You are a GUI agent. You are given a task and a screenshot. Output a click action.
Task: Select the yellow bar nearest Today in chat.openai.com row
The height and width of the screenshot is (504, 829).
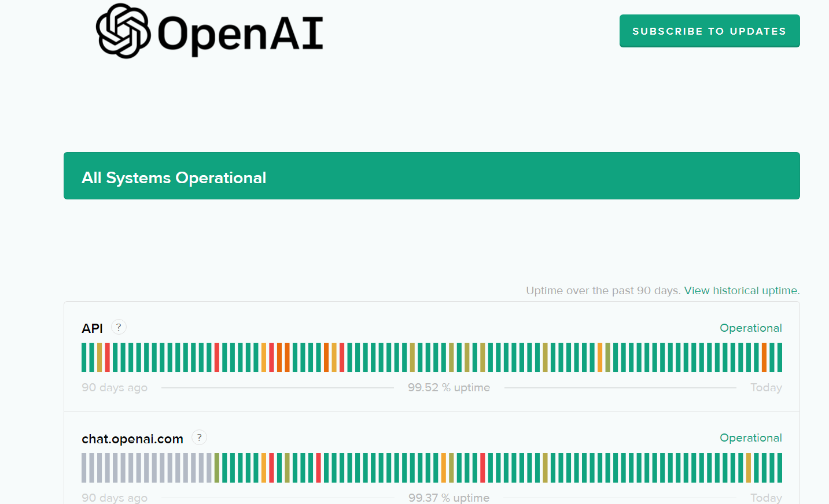pyautogui.click(x=748, y=468)
